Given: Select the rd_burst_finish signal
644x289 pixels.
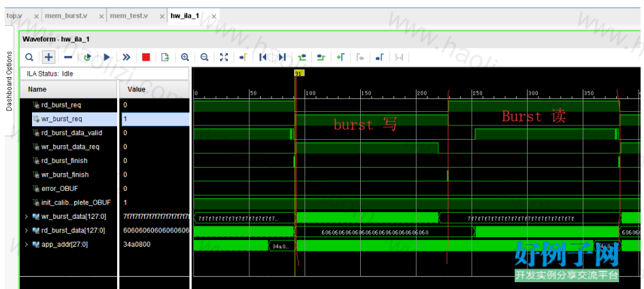Looking at the screenshot, I should click(65, 161).
